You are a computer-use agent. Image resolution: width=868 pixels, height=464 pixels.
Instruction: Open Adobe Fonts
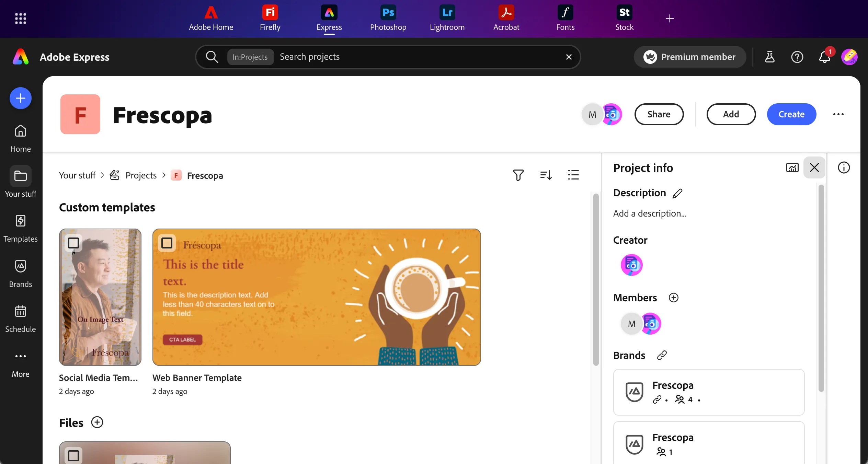coord(565,18)
